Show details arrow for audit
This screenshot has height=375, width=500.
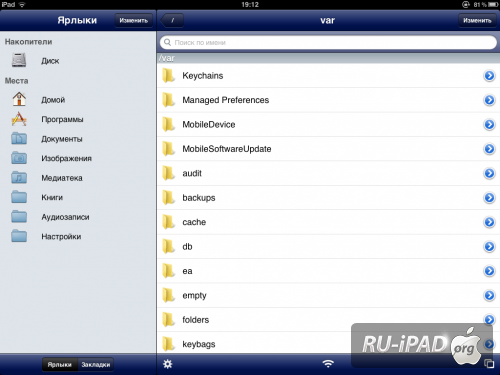pos(489,173)
